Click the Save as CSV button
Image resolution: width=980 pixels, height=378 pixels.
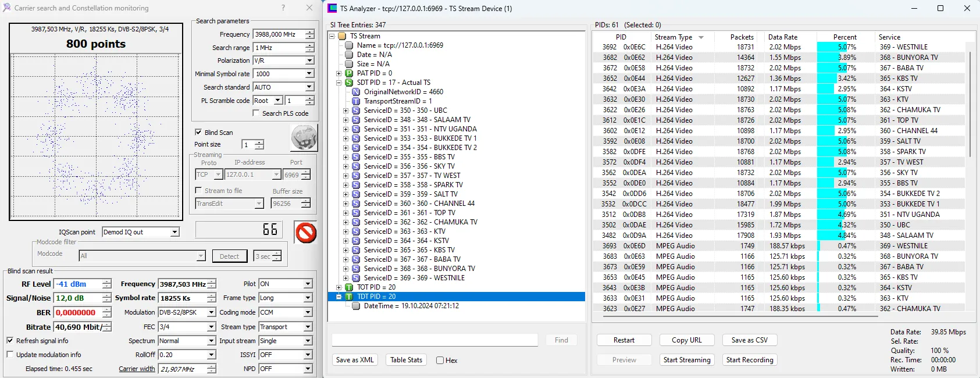pos(749,340)
